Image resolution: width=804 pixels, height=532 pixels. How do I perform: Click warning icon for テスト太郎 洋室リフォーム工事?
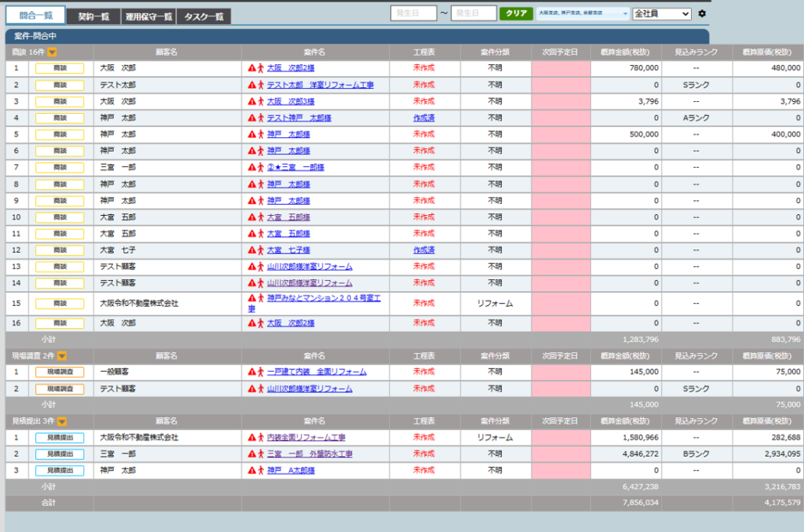(252, 85)
